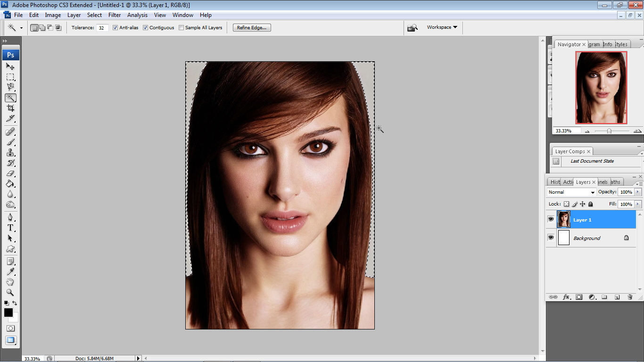
Task: Switch to the Info tab
Action: point(607,44)
